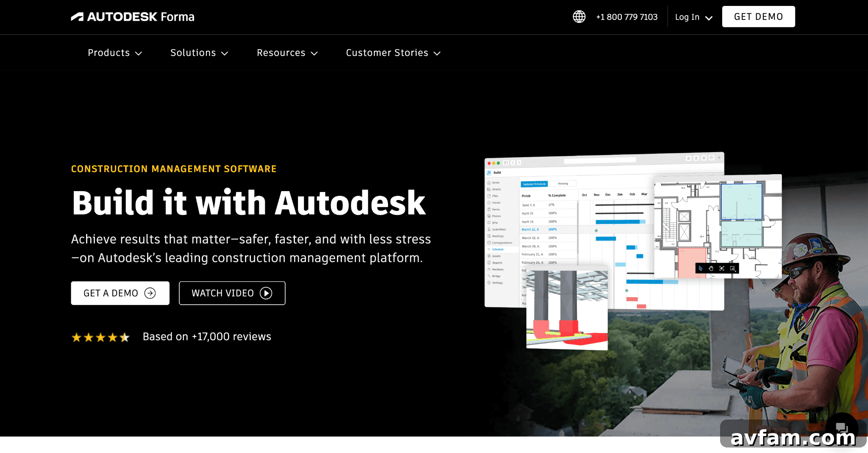The image size is (868, 453).
Task: Open the Products menu
Action: pyautogui.click(x=115, y=53)
